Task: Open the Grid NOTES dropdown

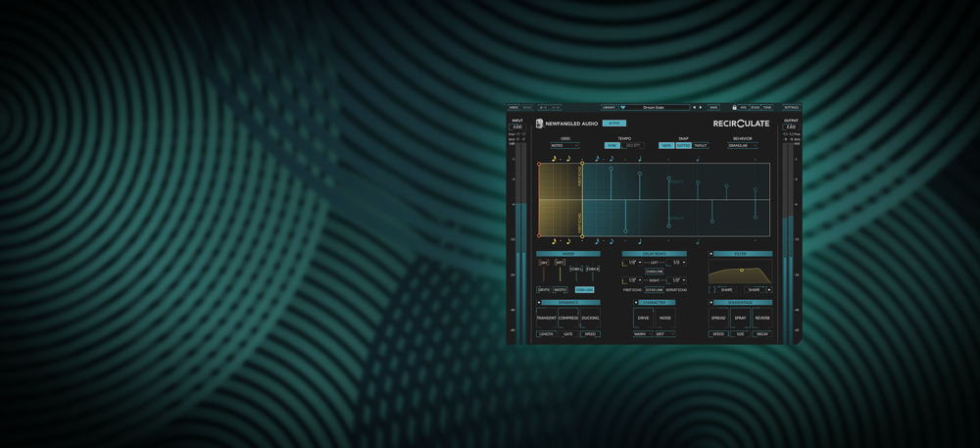Action: coord(565,145)
